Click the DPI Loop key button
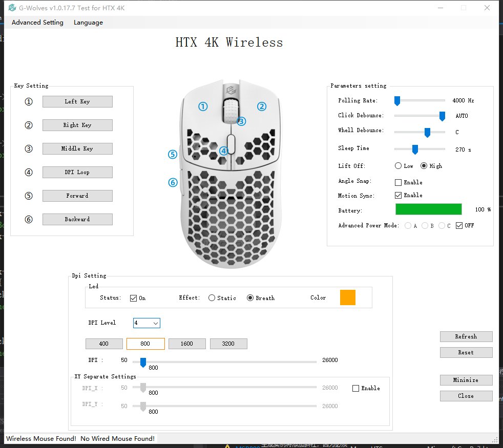This screenshot has width=503, height=448. coord(77,172)
